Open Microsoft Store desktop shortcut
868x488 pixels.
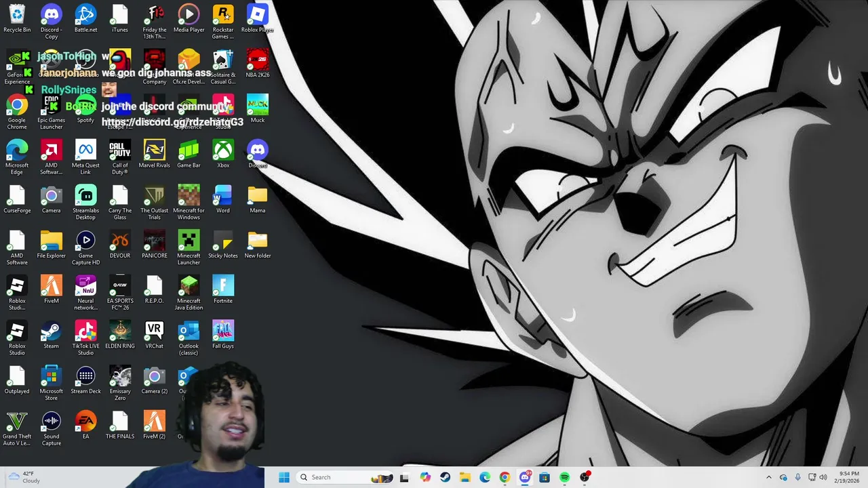click(x=52, y=384)
